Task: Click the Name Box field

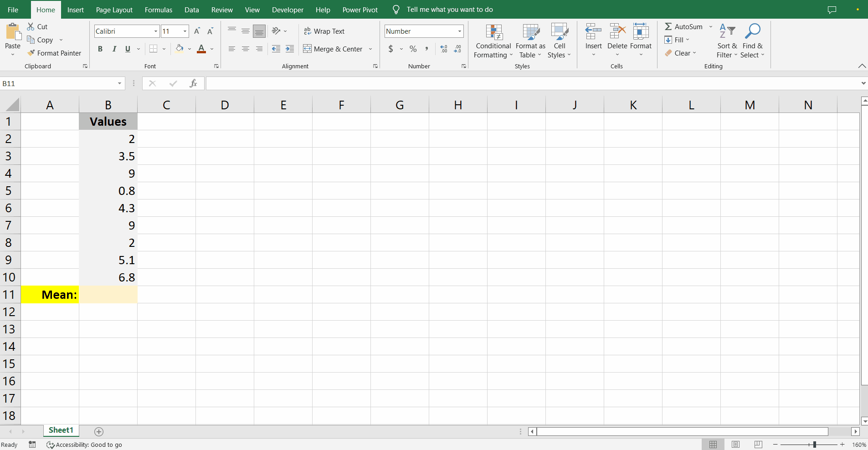Action: (59, 83)
